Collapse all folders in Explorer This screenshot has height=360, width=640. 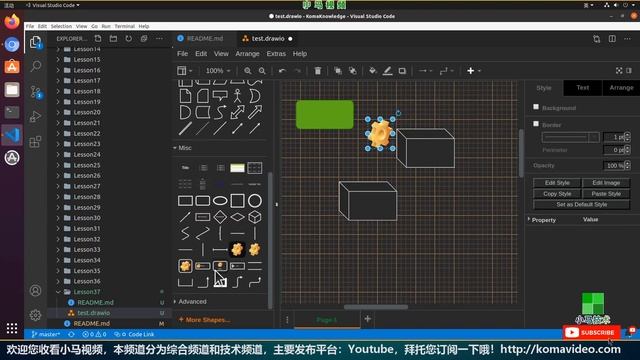coord(144,38)
